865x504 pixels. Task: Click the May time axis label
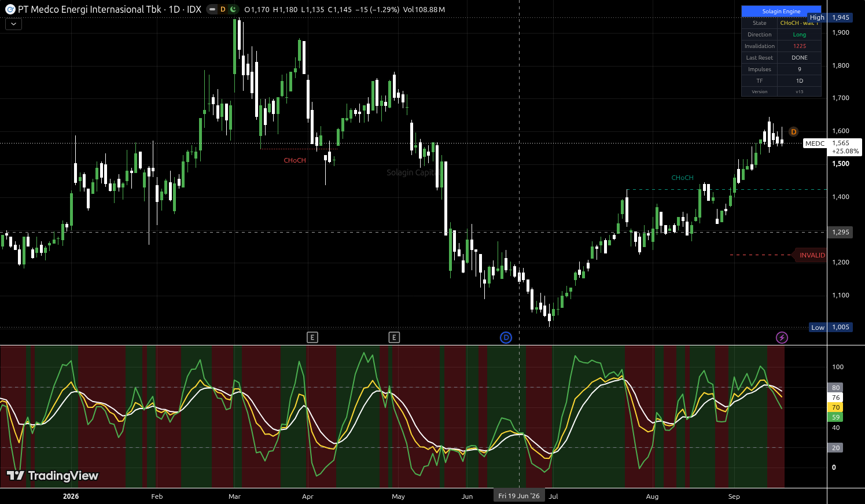tap(398, 496)
